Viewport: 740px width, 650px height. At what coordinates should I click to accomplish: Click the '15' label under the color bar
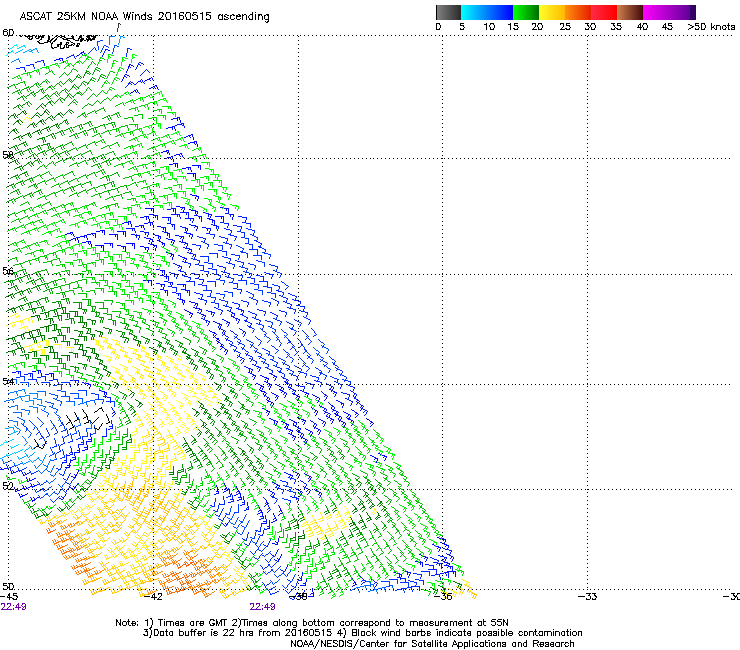click(x=513, y=27)
